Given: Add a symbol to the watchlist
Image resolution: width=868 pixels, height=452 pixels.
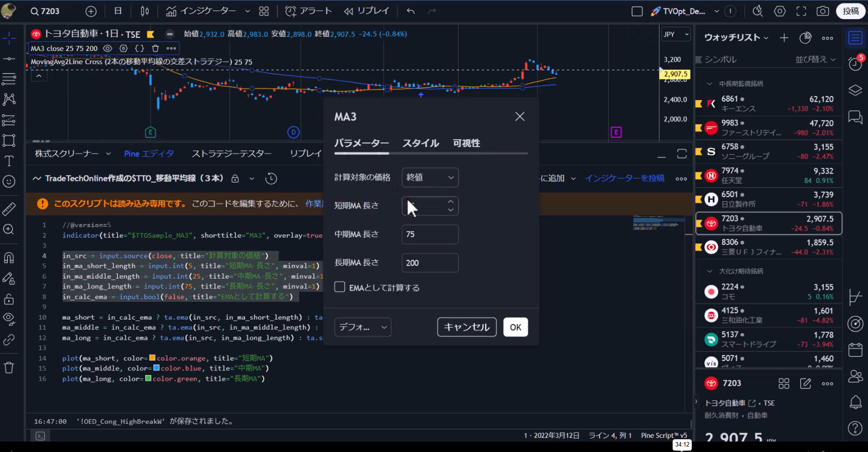Looking at the screenshot, I should click(x=784, y=38).
